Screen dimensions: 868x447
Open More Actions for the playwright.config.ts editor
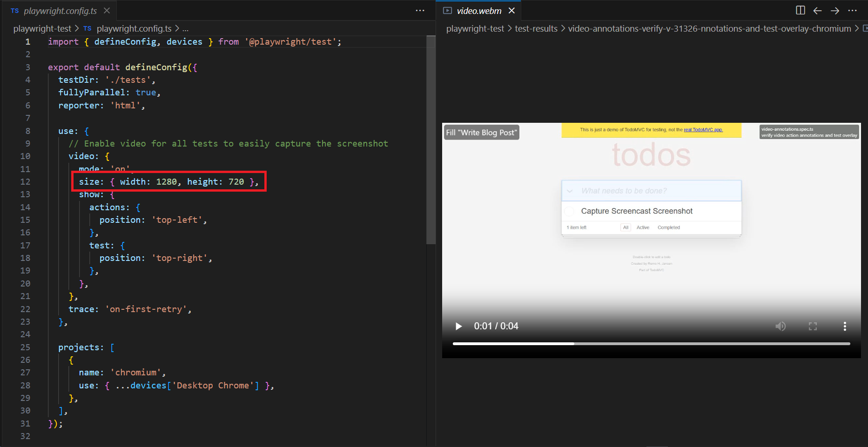[420, 10]
